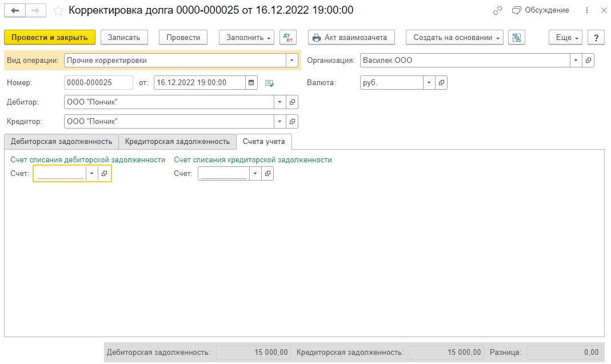Focus the credit write-off Счет field
Screen dimensions: 611x364
click(223, 173)
